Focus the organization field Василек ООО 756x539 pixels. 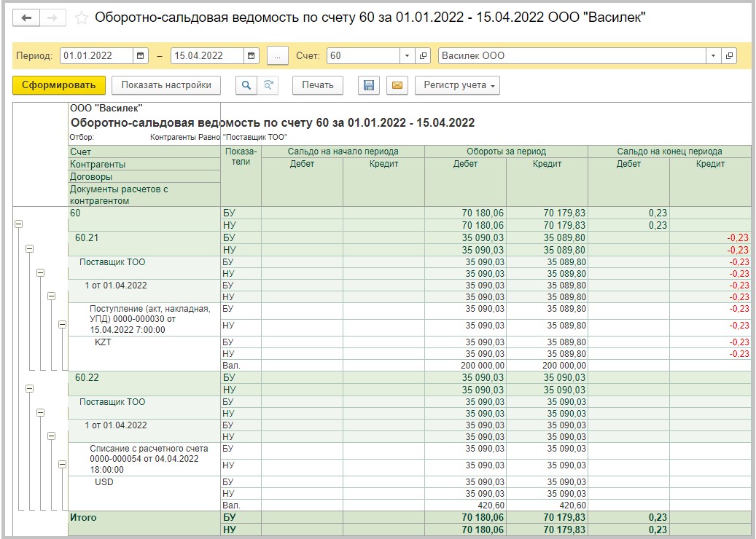coord(572,56)
